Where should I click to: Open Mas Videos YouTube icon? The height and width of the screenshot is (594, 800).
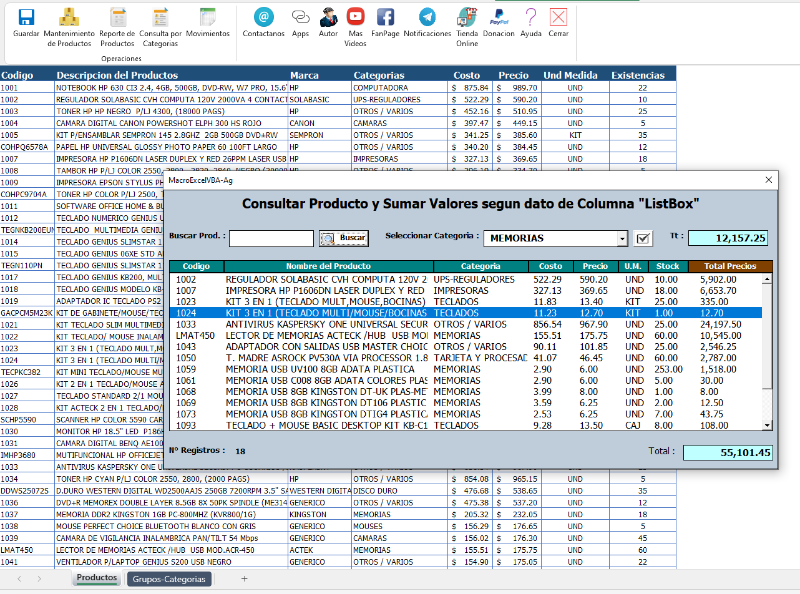(355, 17)
